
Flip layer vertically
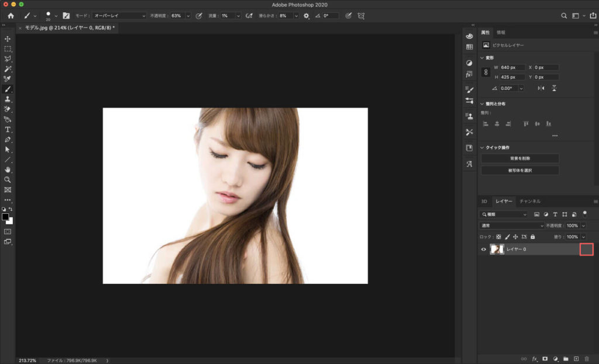[554, 88]
